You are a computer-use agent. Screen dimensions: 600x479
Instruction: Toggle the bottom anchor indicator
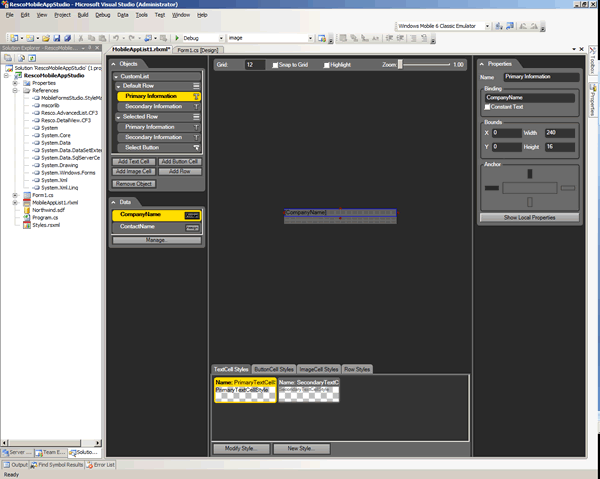530,202
